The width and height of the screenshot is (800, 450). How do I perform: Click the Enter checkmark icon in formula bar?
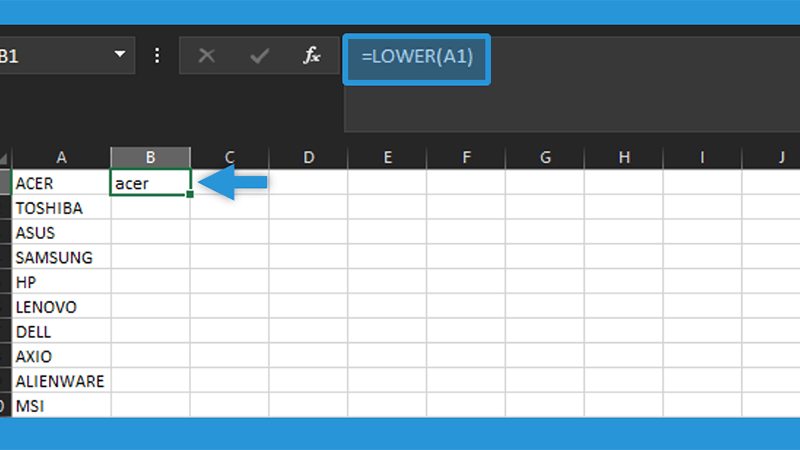[x=260, y=55]
